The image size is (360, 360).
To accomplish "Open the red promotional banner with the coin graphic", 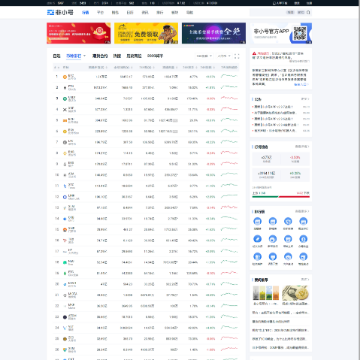I will pos(79,33).
